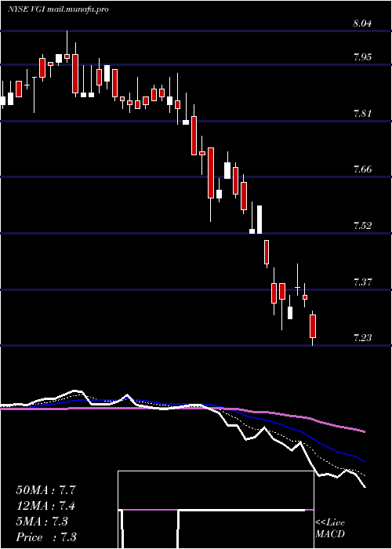The image size is (392, 549).
Task: Click the Price : 7.3 reading
Action: click(x=45, y=537)
